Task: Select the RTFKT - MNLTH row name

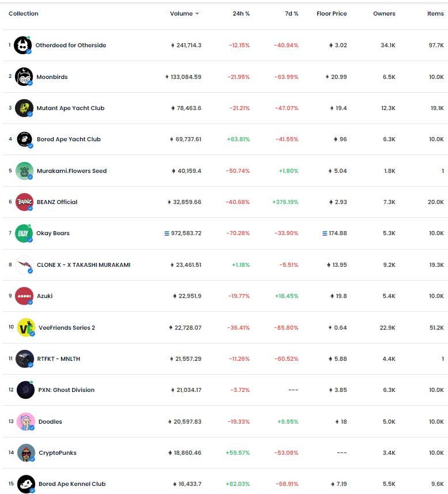Action: [x=59, y=359]
